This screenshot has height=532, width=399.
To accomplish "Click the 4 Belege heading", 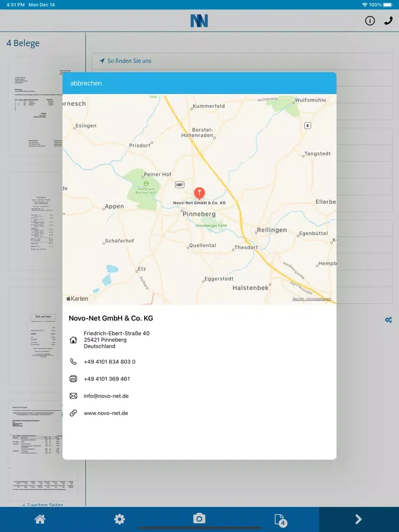I will 23,43.
